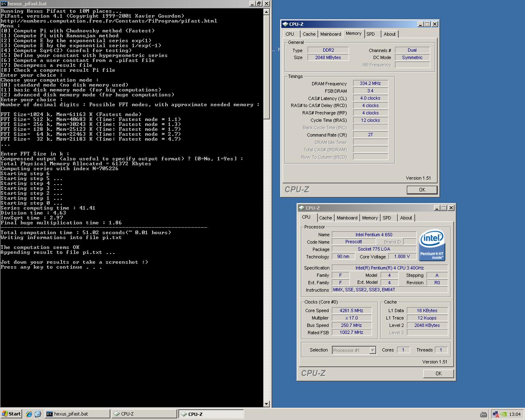The height and width of the screenshot is (420, 525).
Task: Activate the first CPU-Z taskbar button
Action: tap(144, 414)
